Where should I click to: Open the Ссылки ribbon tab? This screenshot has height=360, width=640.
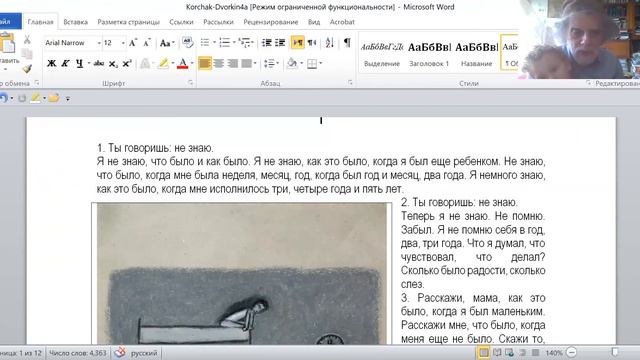181,22
